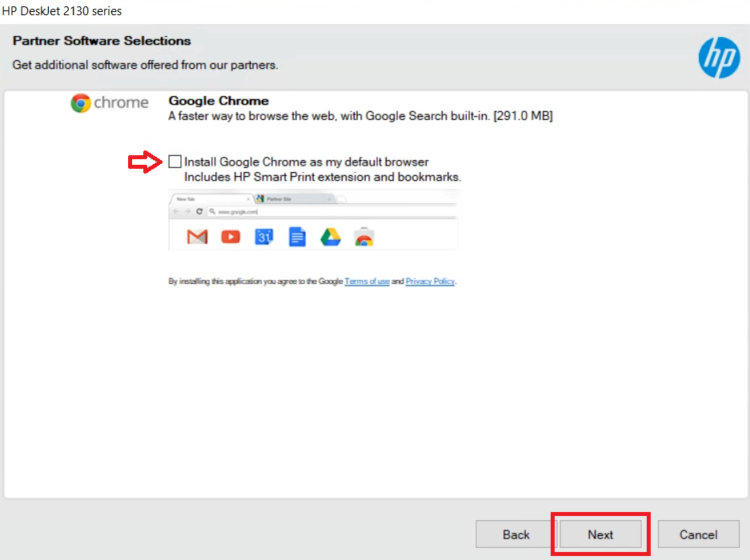The width and height of the screenshot is (750, 560).
Task: Click the HP logo icon
Action: [x=719, y=58]
